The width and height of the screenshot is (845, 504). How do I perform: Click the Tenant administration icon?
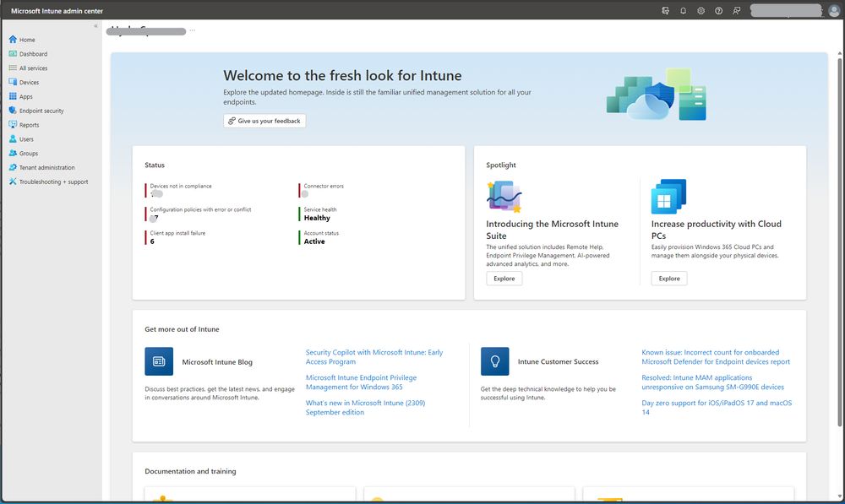[13, 167]
